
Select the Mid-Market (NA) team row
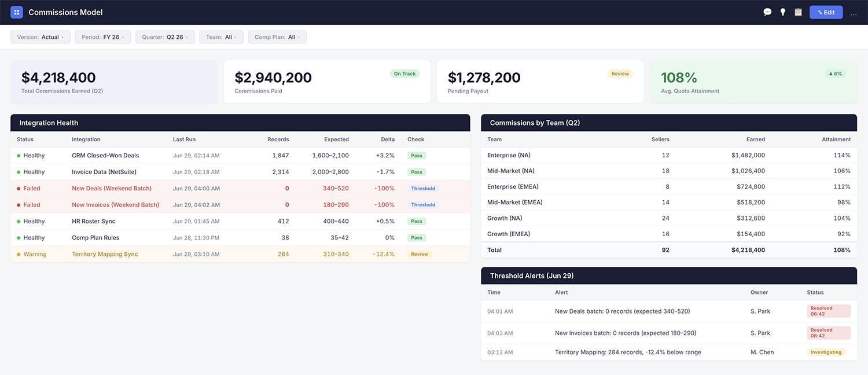(669, 171)
